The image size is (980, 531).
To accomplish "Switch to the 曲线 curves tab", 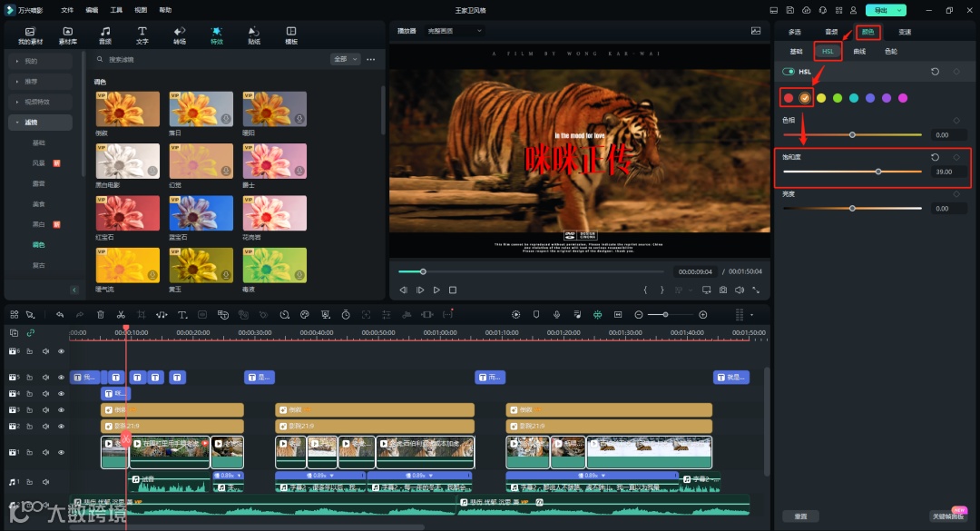I will [860, 52].
